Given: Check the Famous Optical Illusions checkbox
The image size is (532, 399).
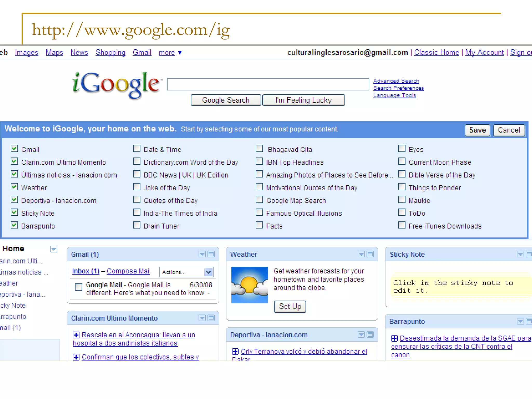Looking at the screenshot, I should click(259, 212).
